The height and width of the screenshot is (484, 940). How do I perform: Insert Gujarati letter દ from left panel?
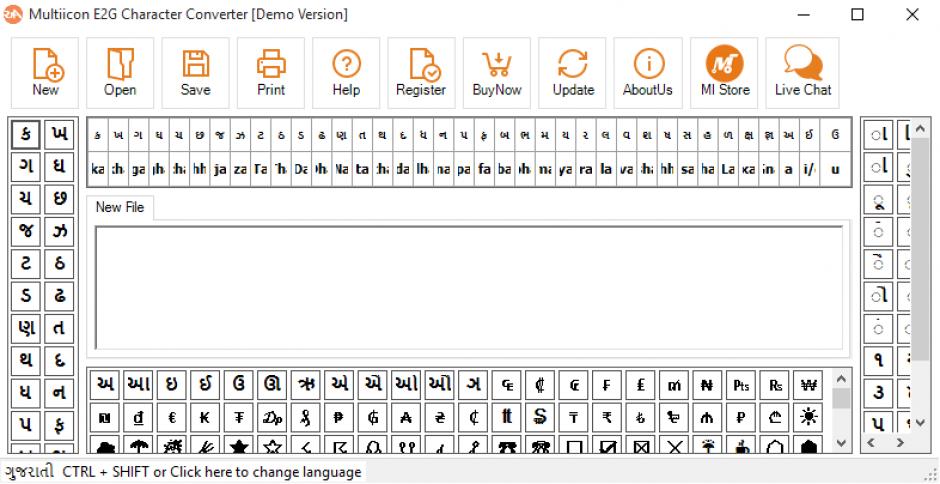tap(59, 361)
